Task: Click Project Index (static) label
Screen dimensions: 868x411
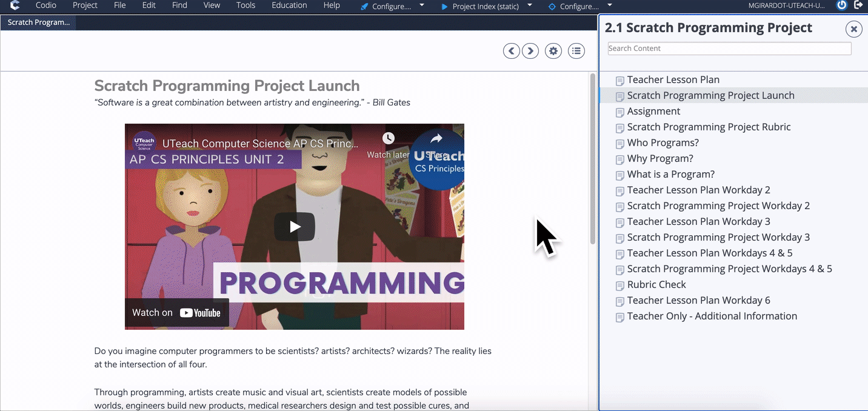Action: click(486, 7)
